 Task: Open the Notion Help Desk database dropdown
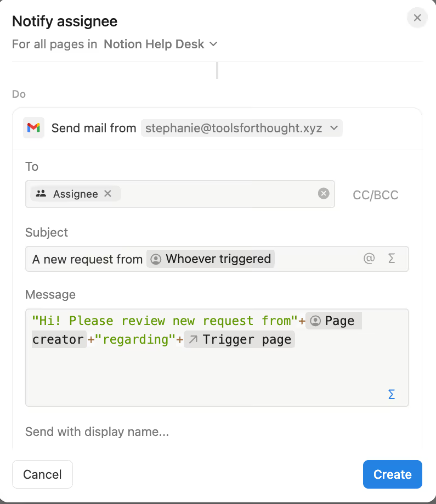pos(160,44)
